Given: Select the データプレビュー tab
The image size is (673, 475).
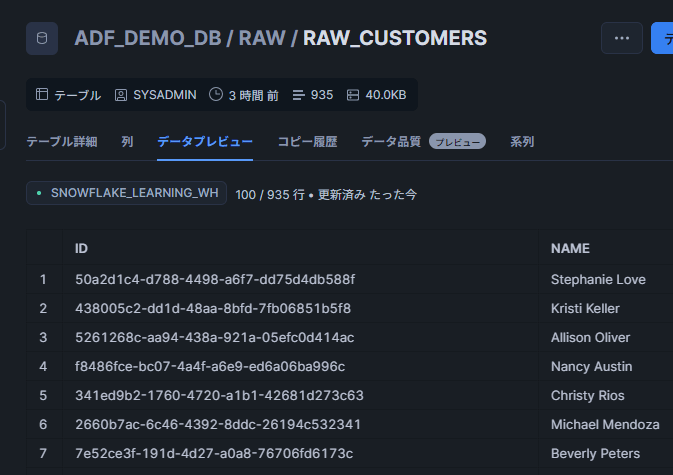Looking at the screenshot, I should coord(205,142).
